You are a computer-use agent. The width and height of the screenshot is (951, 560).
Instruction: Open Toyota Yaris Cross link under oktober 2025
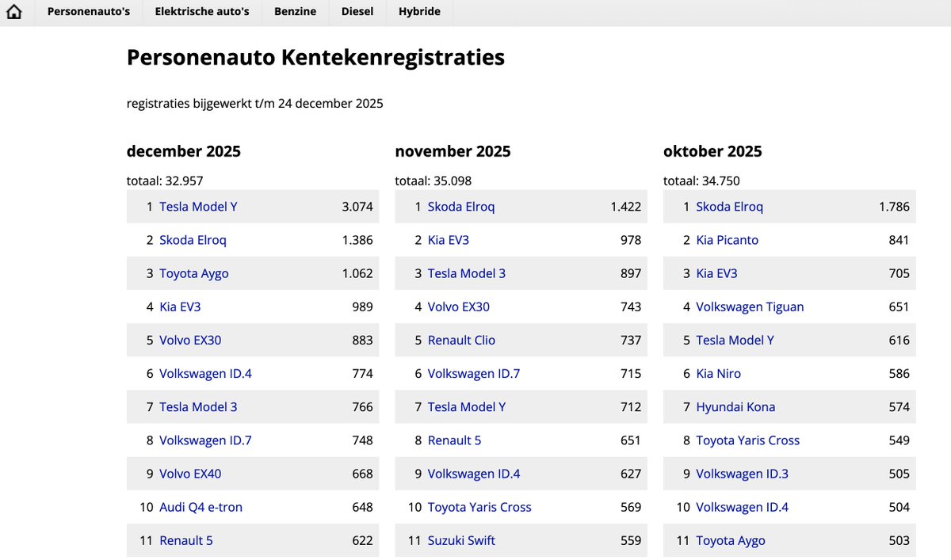pyautogui.click(x=748, y=440)
